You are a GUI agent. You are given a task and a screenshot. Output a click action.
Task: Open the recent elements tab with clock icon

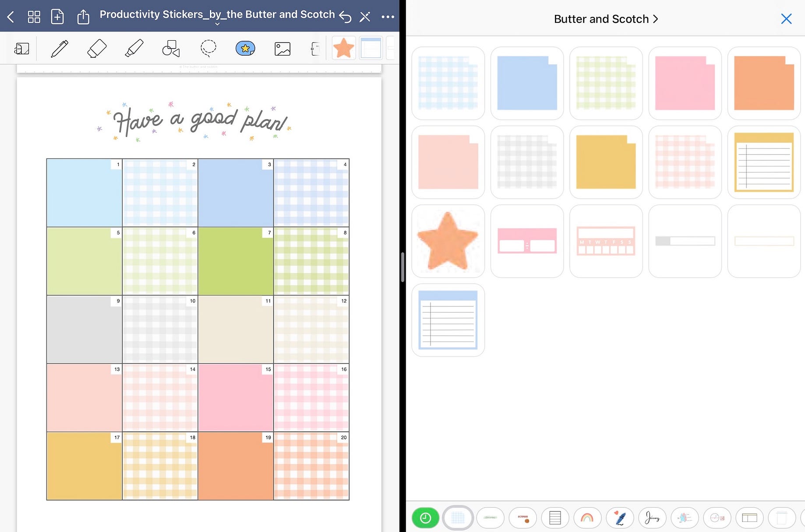click(425, 518)
